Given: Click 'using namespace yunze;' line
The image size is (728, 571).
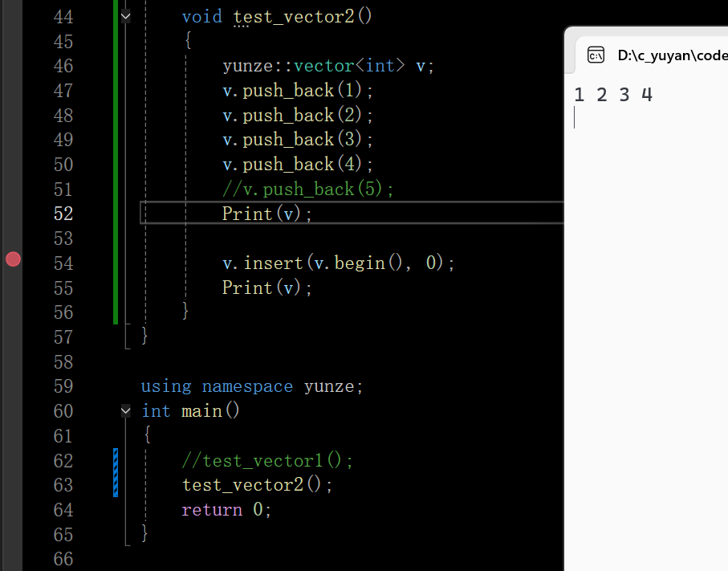Looking at the screenshot, I should 252,386.
